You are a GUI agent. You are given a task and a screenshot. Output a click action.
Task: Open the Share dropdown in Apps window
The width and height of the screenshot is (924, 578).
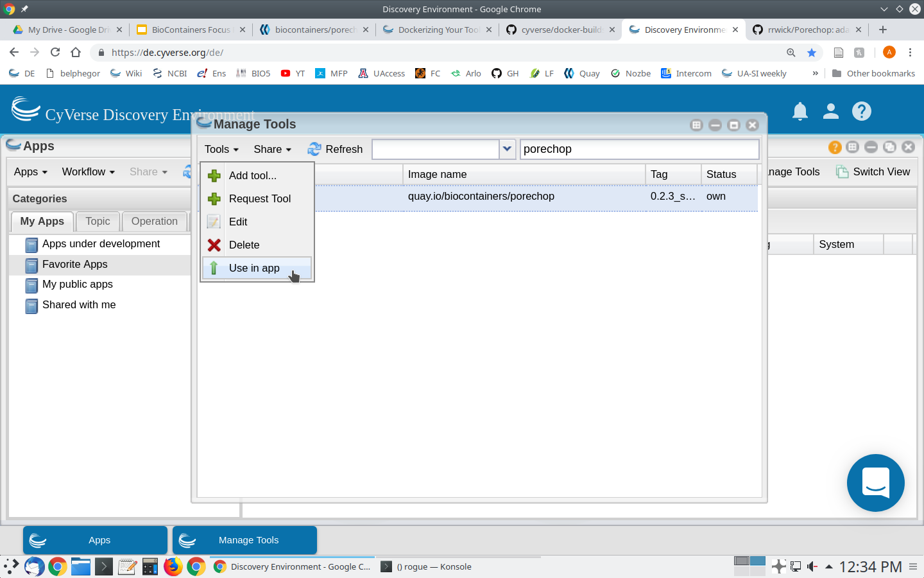(148, 171)
